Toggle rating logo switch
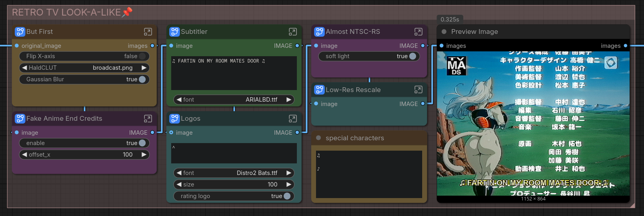The height and width of the screenshot is (216, 644). tap(287, 196)
